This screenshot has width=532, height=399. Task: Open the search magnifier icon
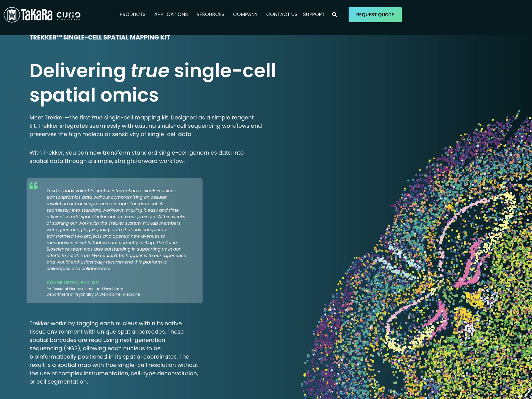(334, 15)
